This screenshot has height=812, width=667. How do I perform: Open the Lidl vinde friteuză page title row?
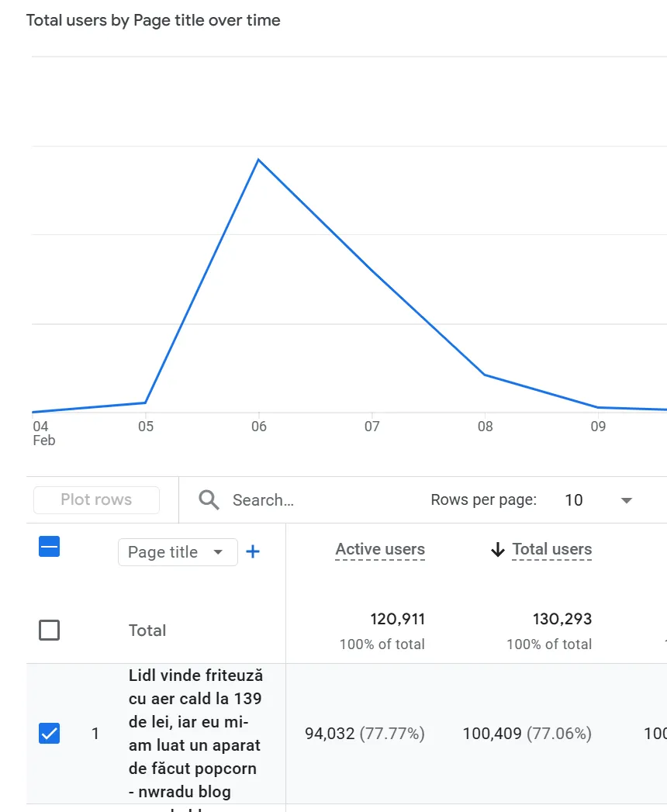tap(195, 734)
